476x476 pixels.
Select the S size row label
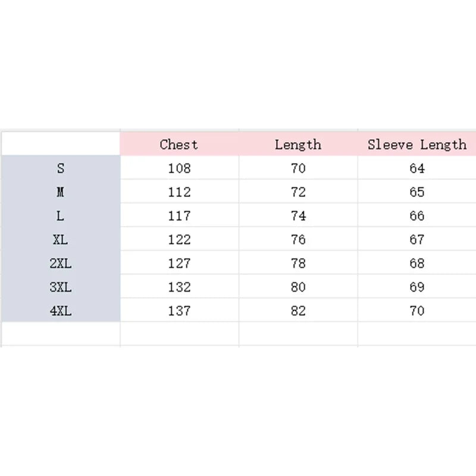click(61, 168)
